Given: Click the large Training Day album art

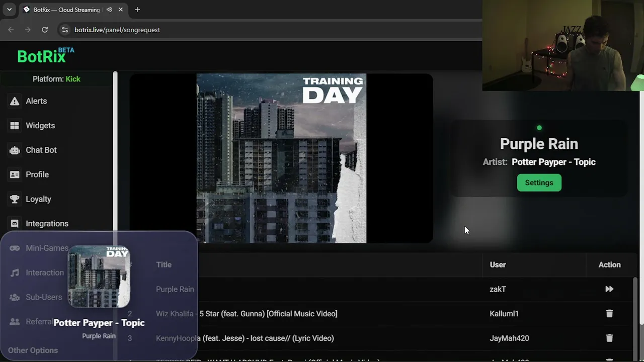Looking at the screenshot, I should (x=281, y=158).
